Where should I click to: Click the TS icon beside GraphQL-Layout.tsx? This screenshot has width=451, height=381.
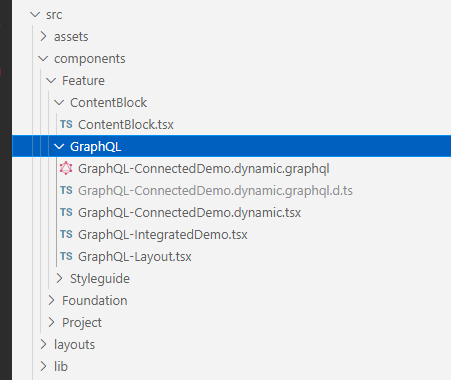66,256
